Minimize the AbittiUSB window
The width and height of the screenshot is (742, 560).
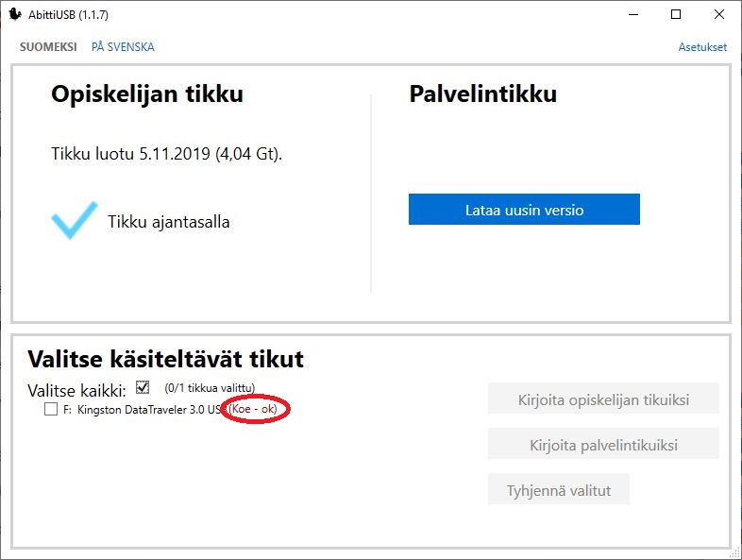click(x=633, y=14)
